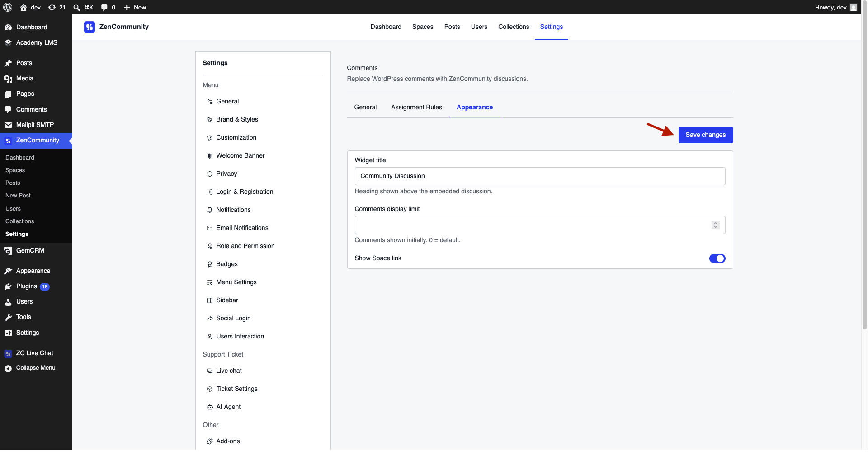The image size is (868, 460).
Task: Open Spaces in the top navigation
Action: (x=423, y=27)
